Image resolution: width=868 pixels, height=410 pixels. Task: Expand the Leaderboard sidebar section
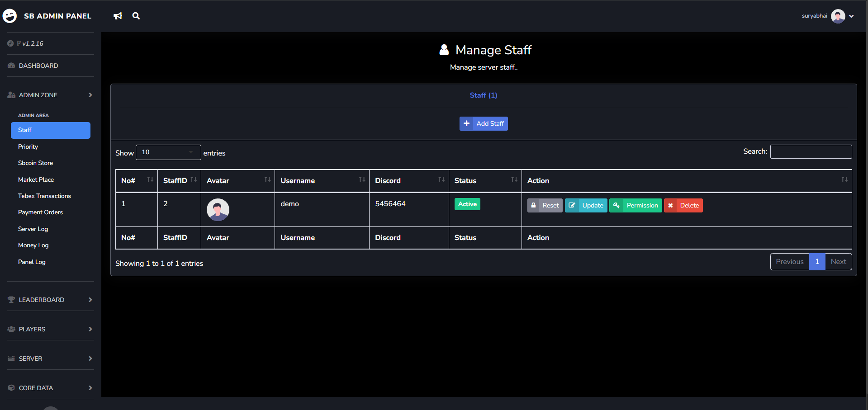[x=50, y=300]
